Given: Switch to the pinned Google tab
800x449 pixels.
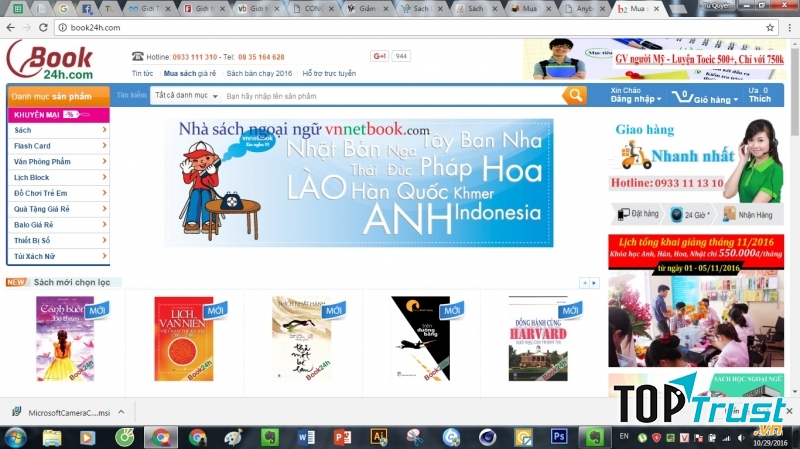Looking at the screenshot, I should (63, 9).
